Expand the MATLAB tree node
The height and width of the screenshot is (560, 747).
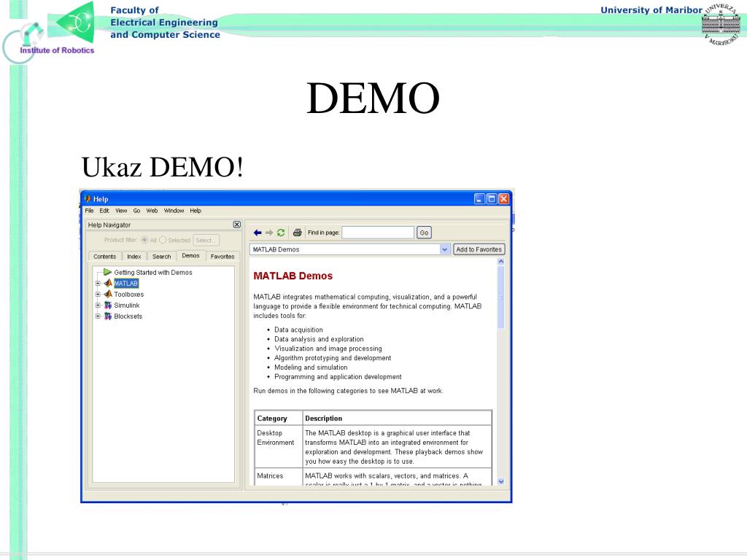[x=98, y=283]
